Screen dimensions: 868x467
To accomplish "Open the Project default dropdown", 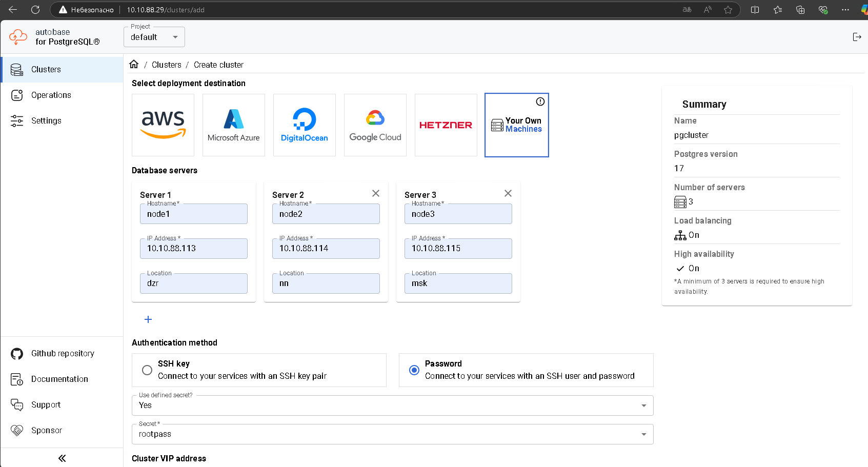I will [x=154, y=37].
